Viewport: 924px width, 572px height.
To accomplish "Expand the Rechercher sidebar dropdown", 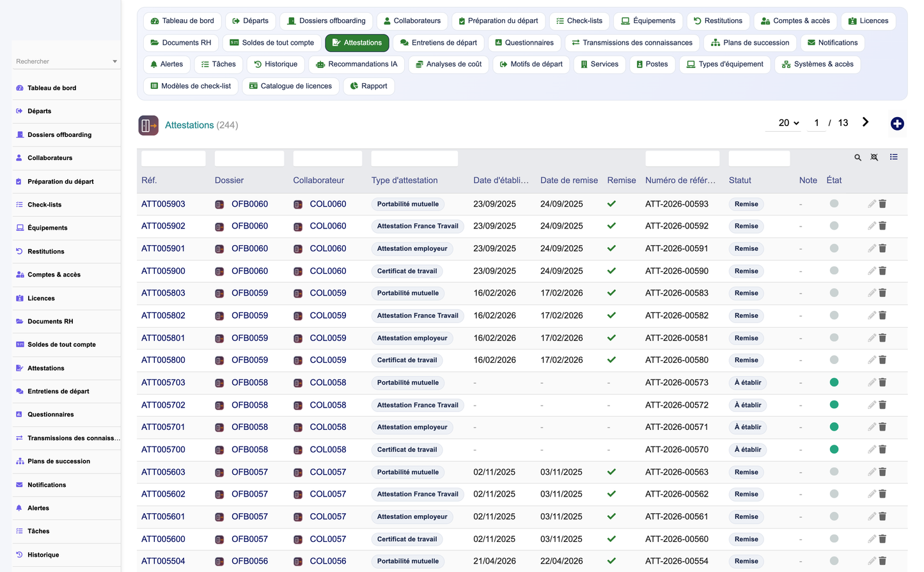I will pos(114,62).
